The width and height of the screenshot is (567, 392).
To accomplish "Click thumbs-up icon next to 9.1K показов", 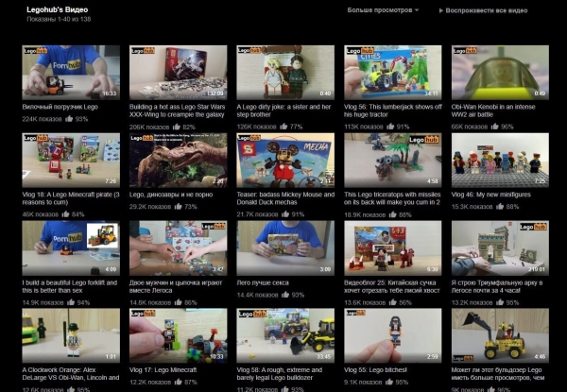I will (389, 382).
